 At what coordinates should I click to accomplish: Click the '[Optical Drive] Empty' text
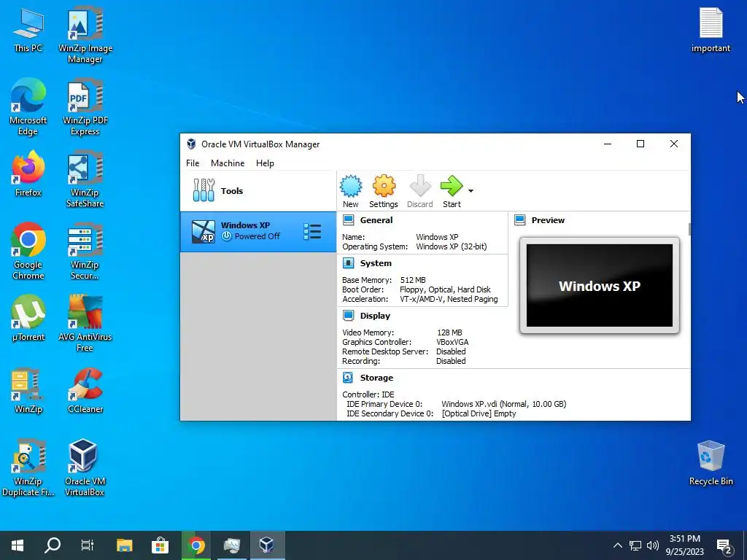pos(479,413)
